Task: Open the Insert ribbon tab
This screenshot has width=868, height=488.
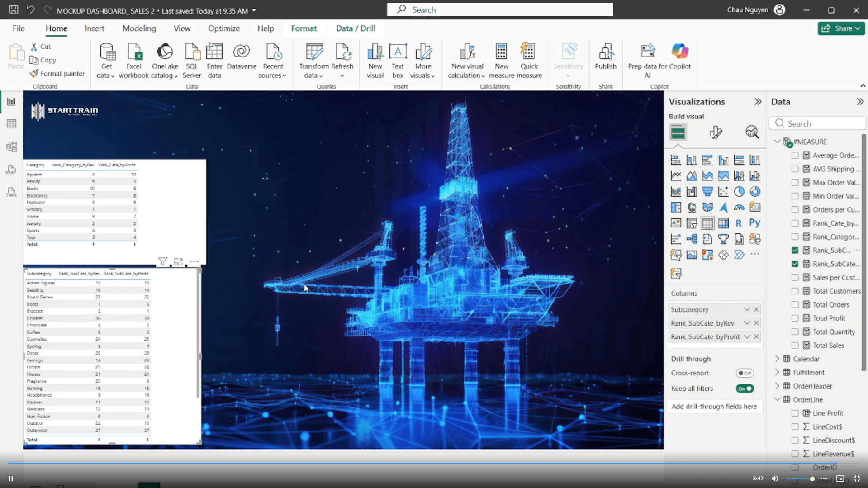Action: tap(95, 28)
